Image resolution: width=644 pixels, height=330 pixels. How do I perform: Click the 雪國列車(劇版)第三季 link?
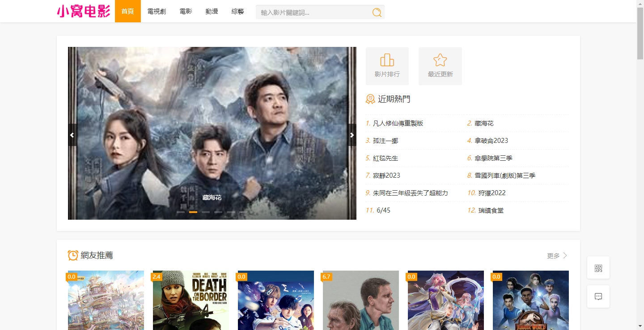point(504,175)
